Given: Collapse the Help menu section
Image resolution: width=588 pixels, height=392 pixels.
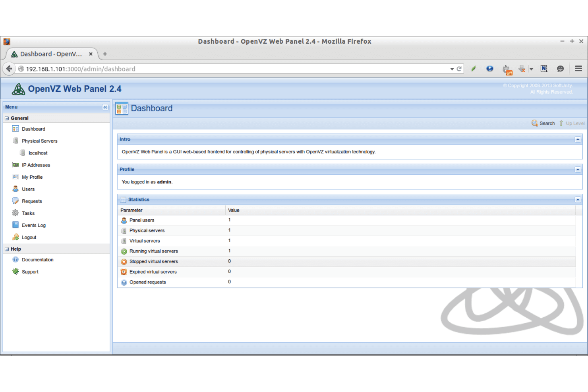Looking at the screenshot, I should (x=7, y=249).
